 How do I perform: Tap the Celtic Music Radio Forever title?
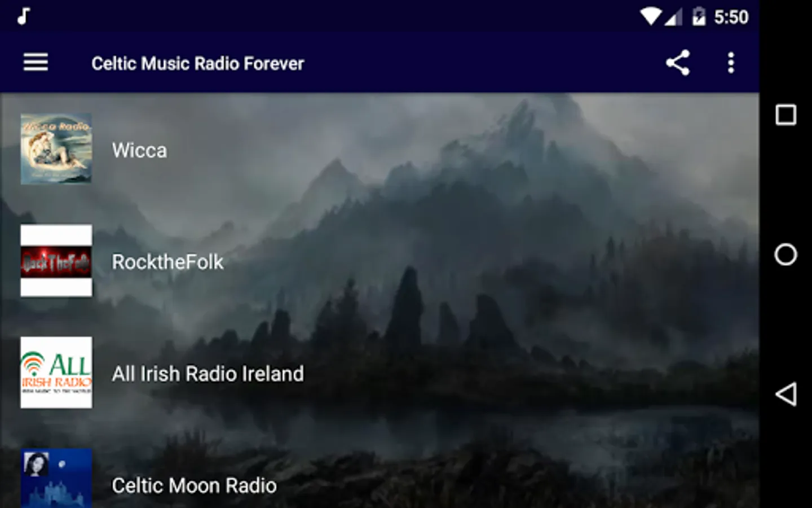(x=197, y=63)
